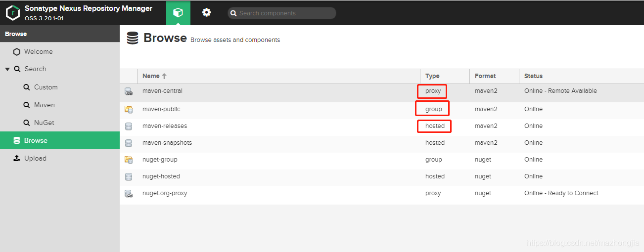This screenshot has height=252, width=644.
Task: Click 'Online - Ready to Connect' status
Action: (561, 193)
